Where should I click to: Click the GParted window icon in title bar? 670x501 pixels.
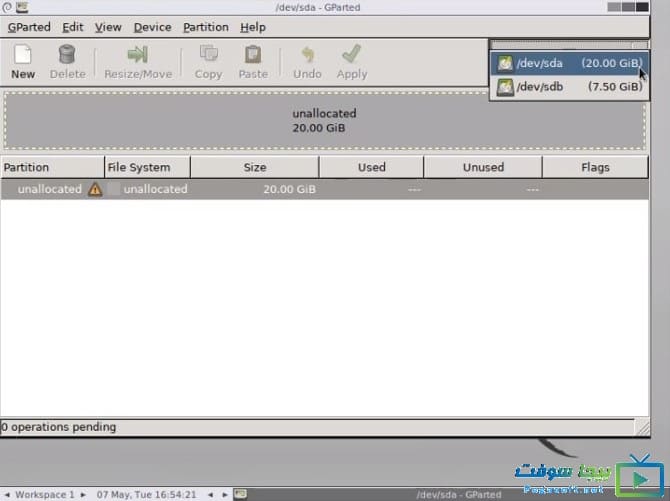[x=22, y=7]
